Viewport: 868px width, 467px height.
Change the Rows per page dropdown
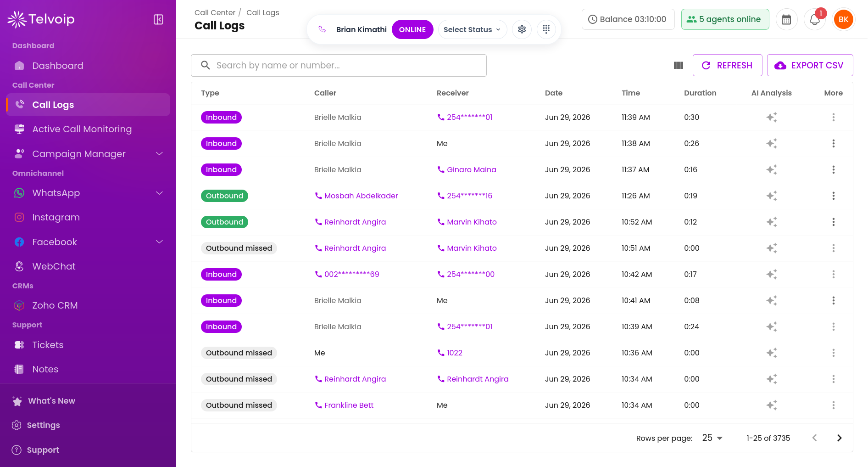pyautogui.click(x=712, y=438)
